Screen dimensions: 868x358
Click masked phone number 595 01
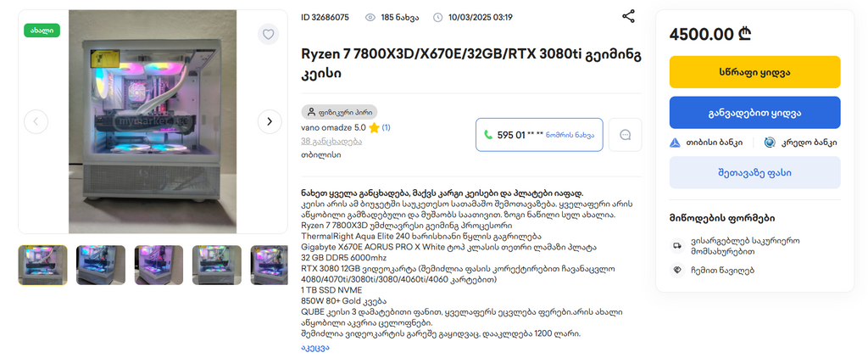click(520, 135)
